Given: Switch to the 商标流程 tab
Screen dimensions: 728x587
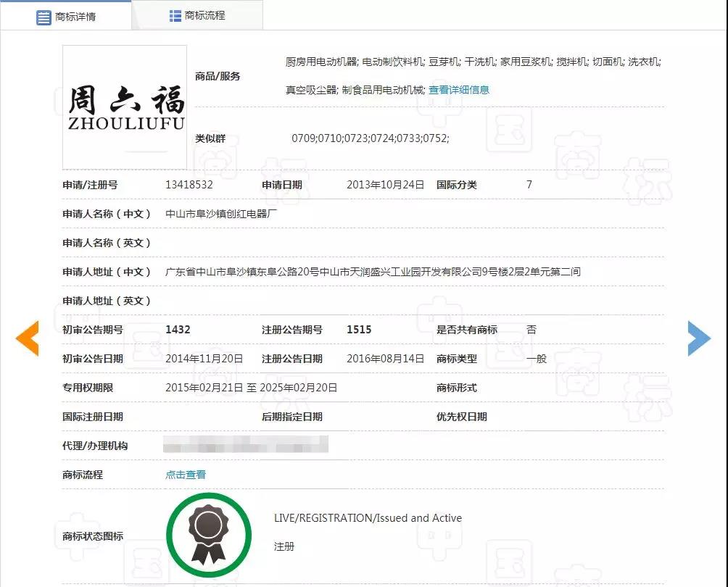Looking at the screenshot, I should [197, 16].
